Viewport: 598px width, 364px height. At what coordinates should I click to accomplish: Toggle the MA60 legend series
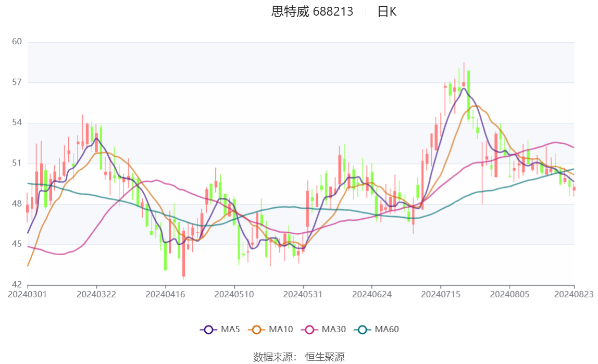pyautogui.click(x=377, y=329)
